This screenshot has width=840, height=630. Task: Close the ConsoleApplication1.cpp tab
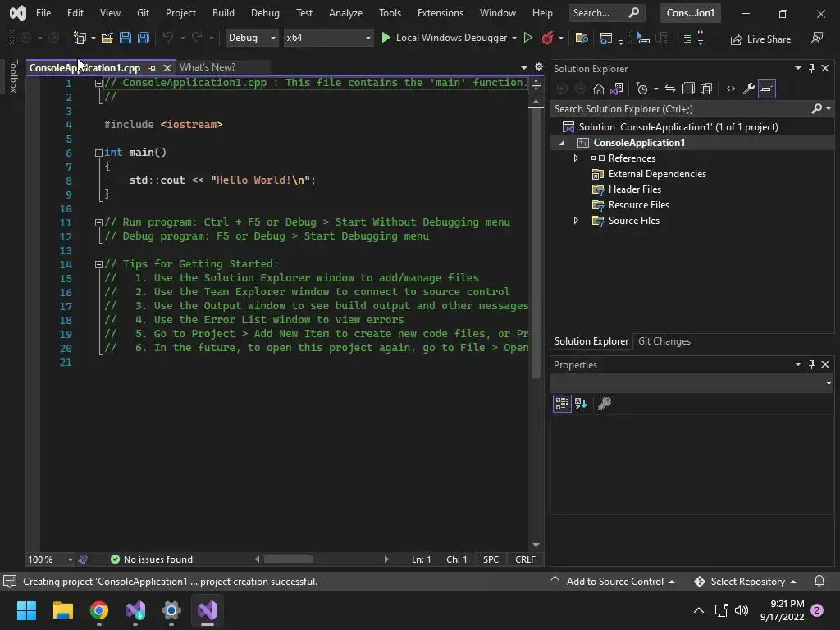click(167, 68)
